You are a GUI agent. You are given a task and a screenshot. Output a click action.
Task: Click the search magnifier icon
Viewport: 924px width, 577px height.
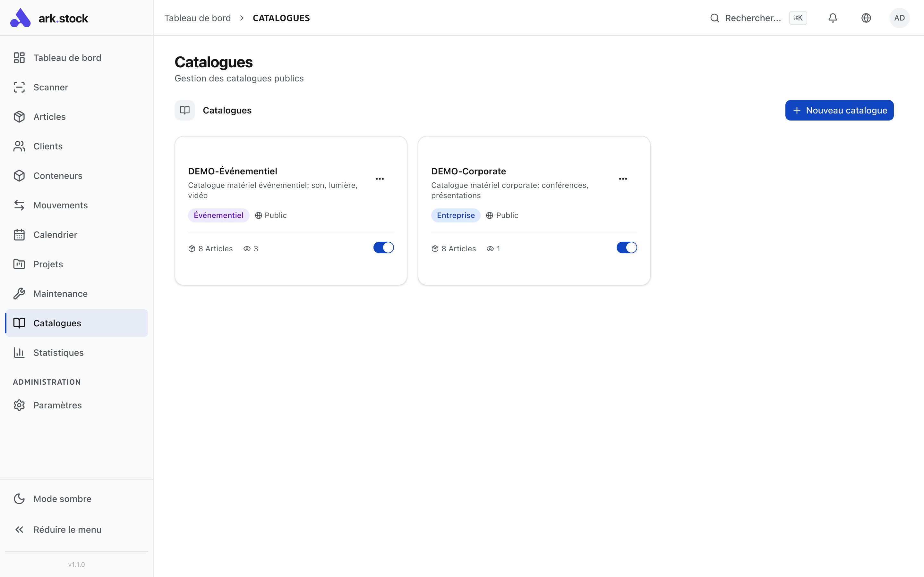pos(714,18)
